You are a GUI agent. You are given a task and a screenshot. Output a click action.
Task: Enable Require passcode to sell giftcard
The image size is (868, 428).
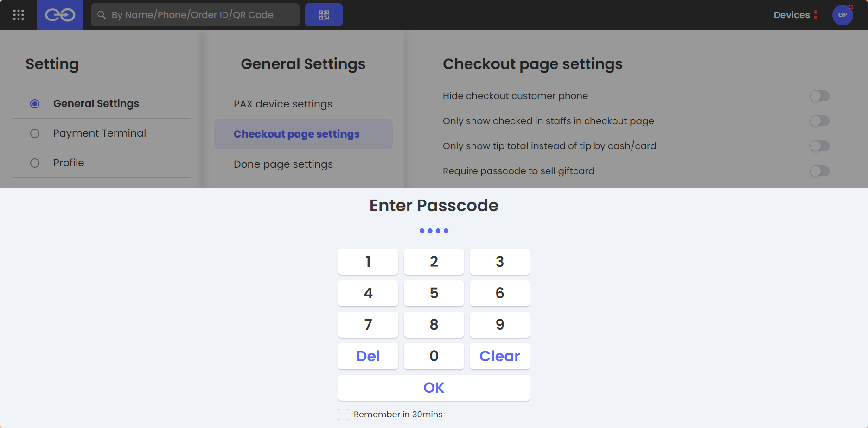tap(819, 171)
